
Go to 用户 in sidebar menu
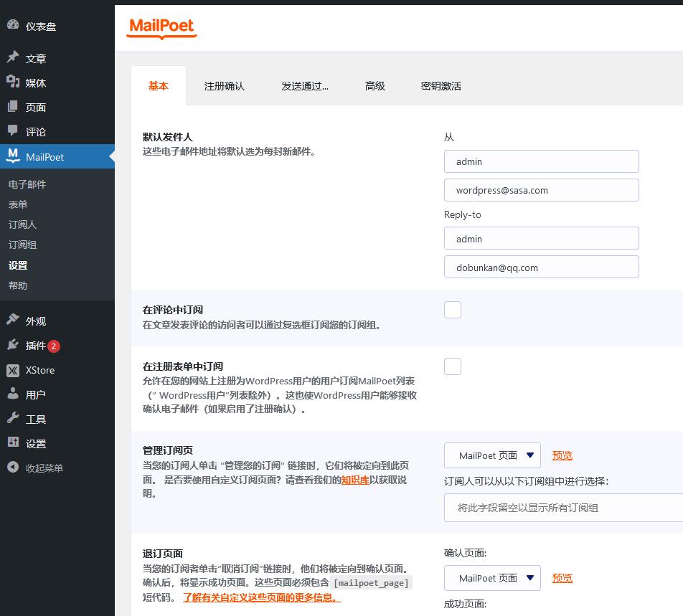click(x=36, y=395)
